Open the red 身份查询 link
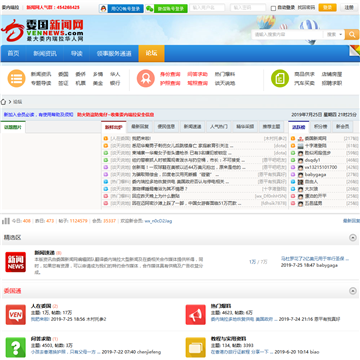Screen dimensions: 360x360 [x=170, y=74]
